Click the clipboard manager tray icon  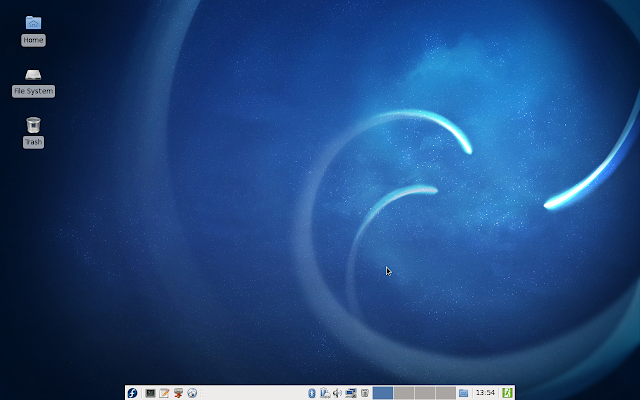[324, 393]
